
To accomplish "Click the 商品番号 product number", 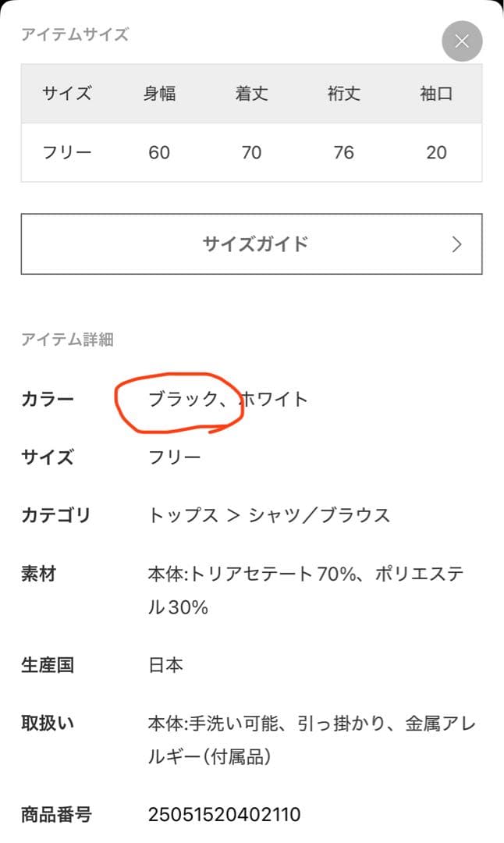I will [224, 816].
